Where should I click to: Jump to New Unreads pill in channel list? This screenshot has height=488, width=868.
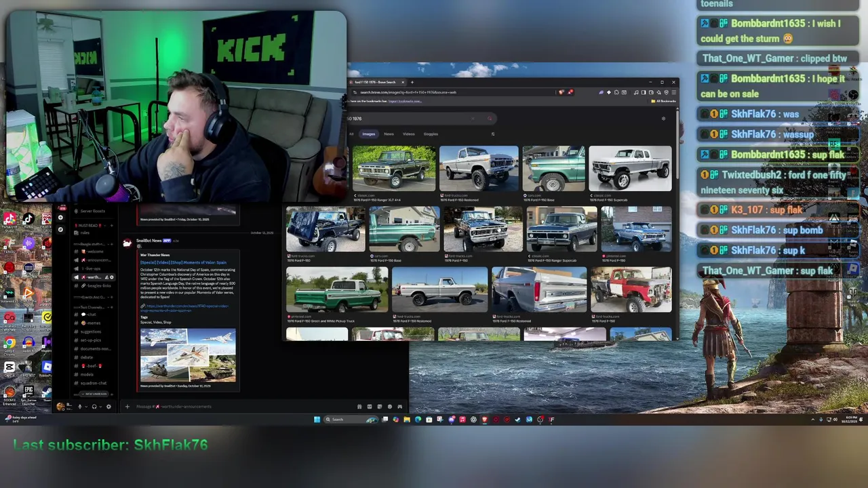coord(94,394)
